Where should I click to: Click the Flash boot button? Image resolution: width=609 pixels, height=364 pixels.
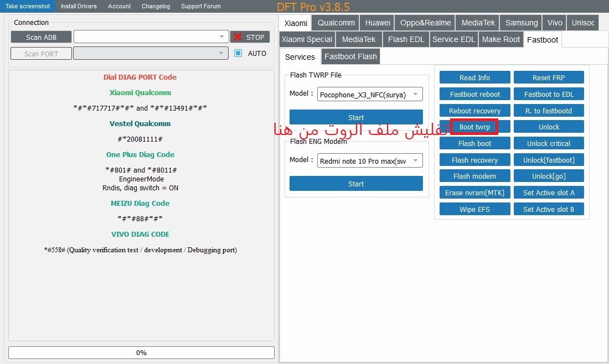click(x=474, y=143)
